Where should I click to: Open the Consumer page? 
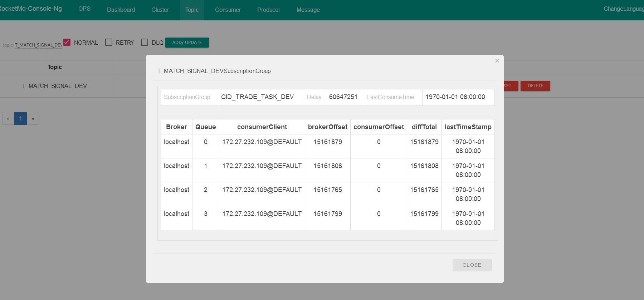point(228,10)
